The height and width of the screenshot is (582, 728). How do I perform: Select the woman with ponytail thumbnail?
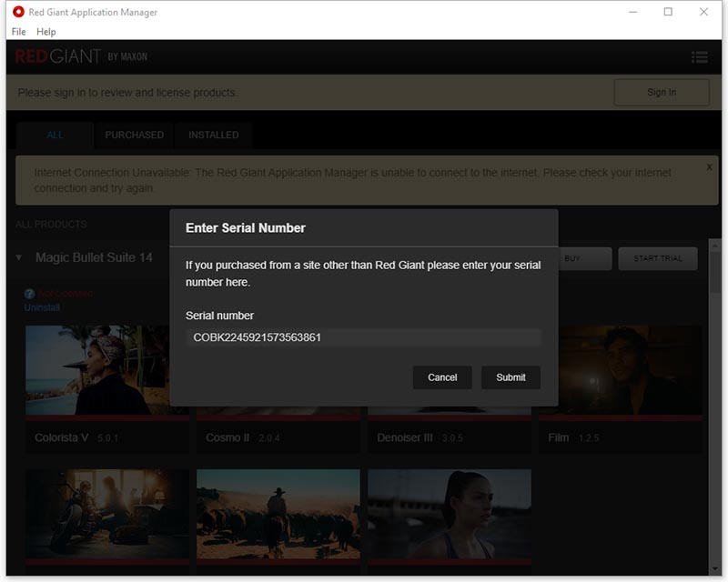[450, 514]
